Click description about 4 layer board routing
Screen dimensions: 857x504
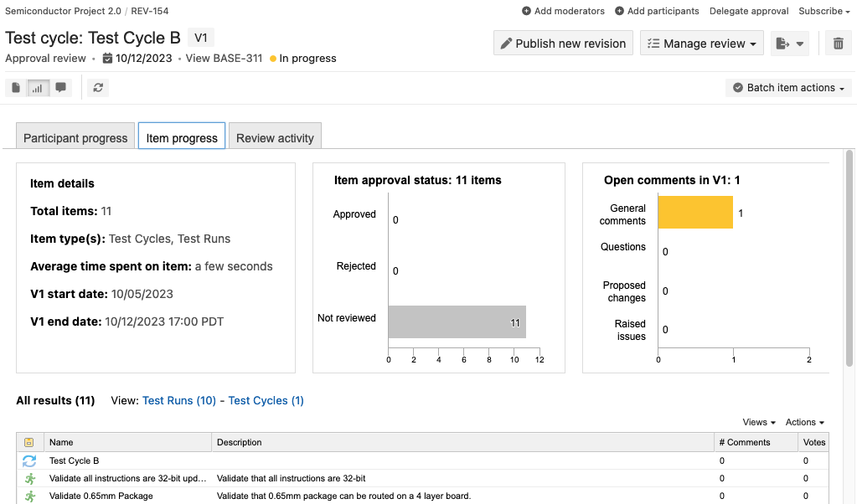point(343,496)
